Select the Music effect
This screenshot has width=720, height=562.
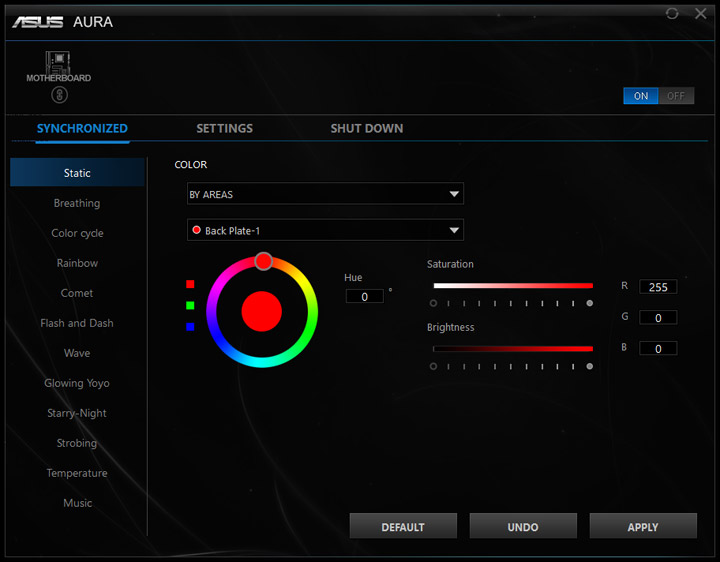[x=77, y=503]
